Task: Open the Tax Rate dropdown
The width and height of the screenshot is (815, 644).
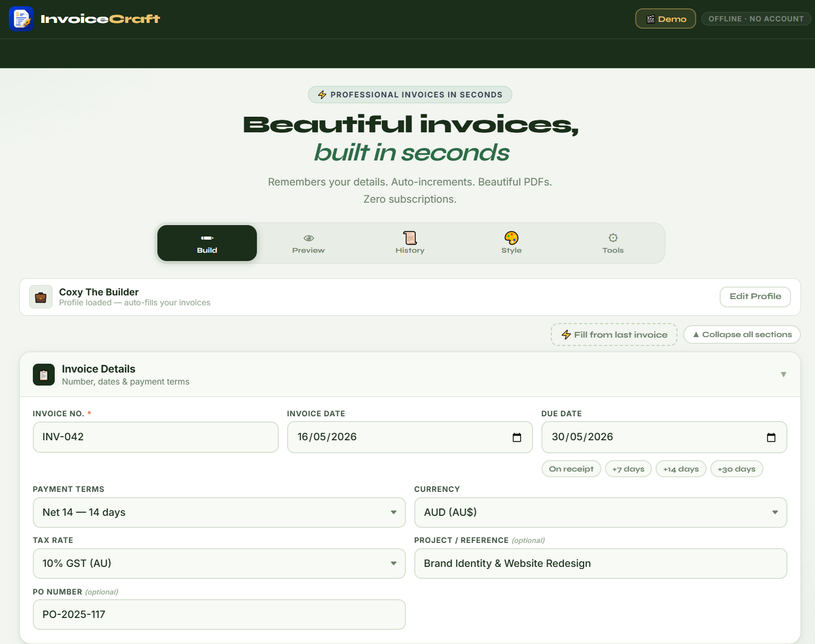Action: (219, 563)
